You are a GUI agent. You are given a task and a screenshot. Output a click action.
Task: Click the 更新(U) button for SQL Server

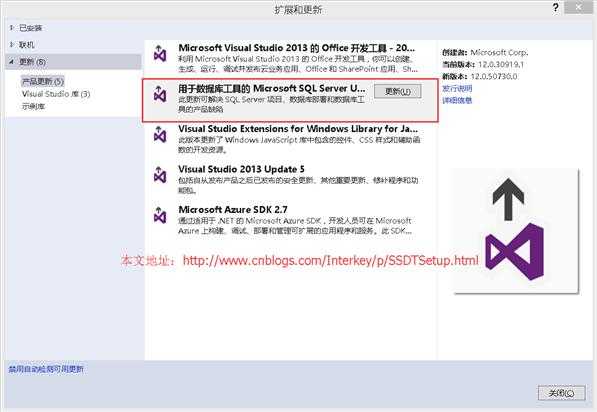click(397, 91)
